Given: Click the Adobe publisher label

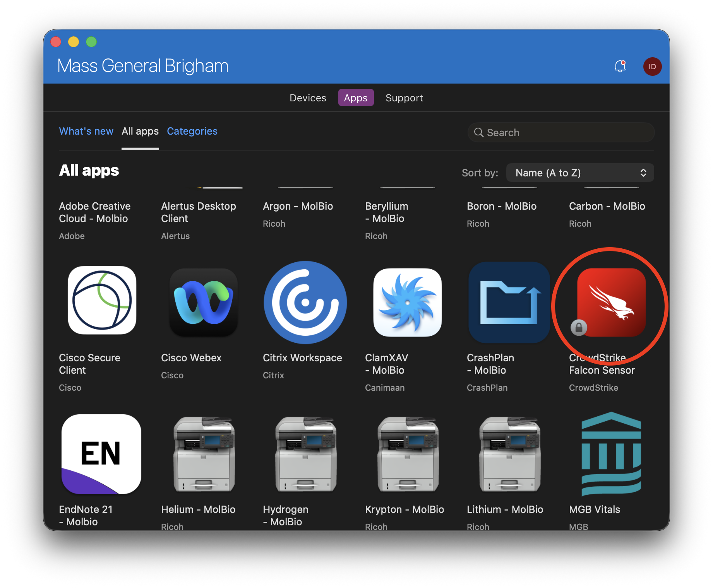Looking at the screenshot, I should coord(72,236).
